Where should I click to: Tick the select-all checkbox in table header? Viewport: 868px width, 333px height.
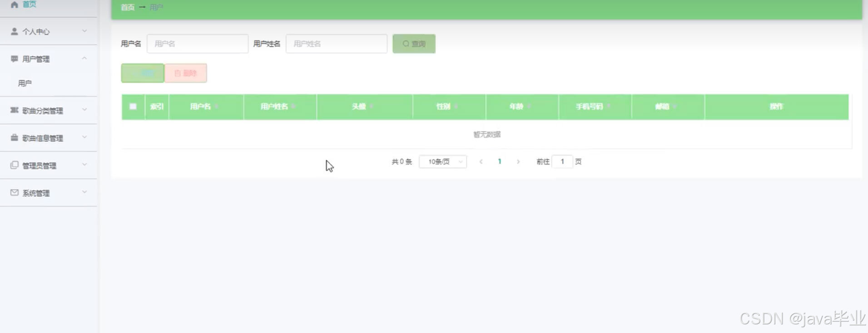tap(133, 107)
